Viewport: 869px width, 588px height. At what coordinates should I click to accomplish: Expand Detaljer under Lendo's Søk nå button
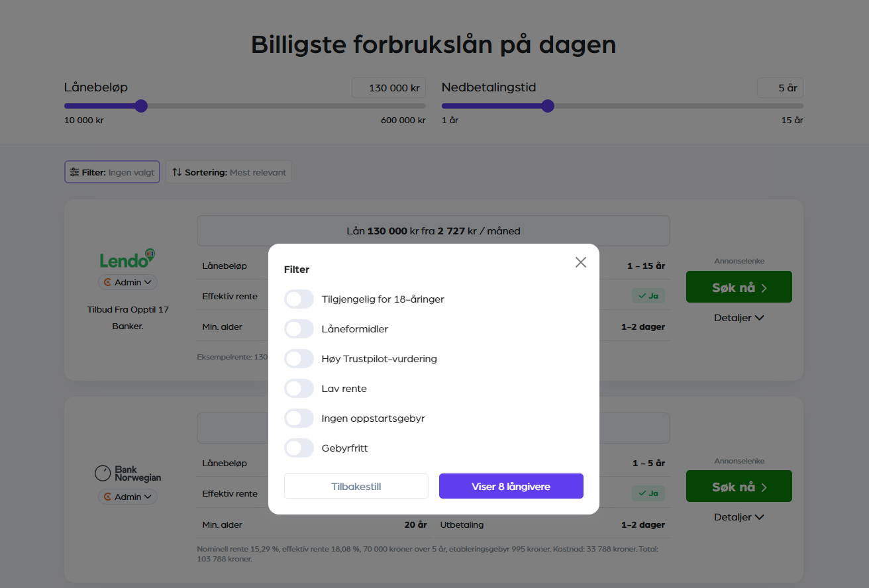(739, 317)
